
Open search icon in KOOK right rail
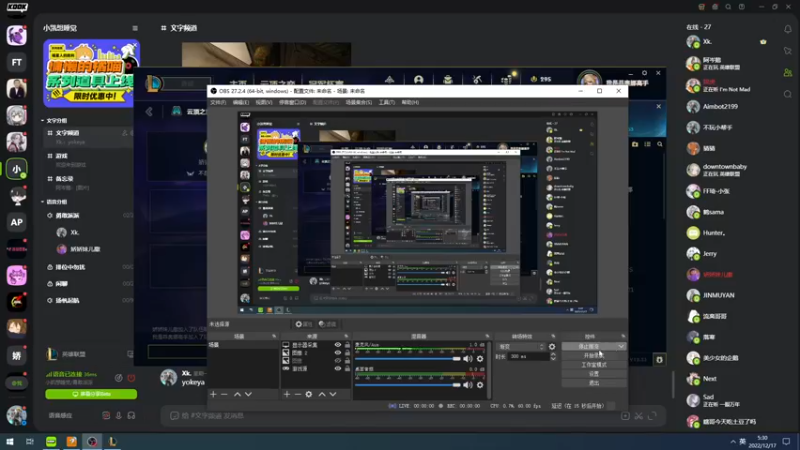788,94
